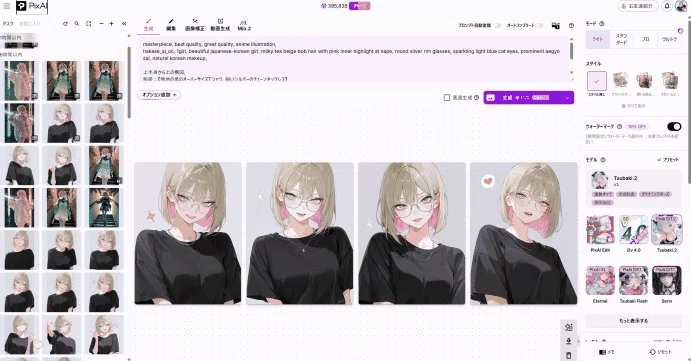691x361 pixels.
Task: Click the info icon beside ウォーターマーク
Action: 619,127
